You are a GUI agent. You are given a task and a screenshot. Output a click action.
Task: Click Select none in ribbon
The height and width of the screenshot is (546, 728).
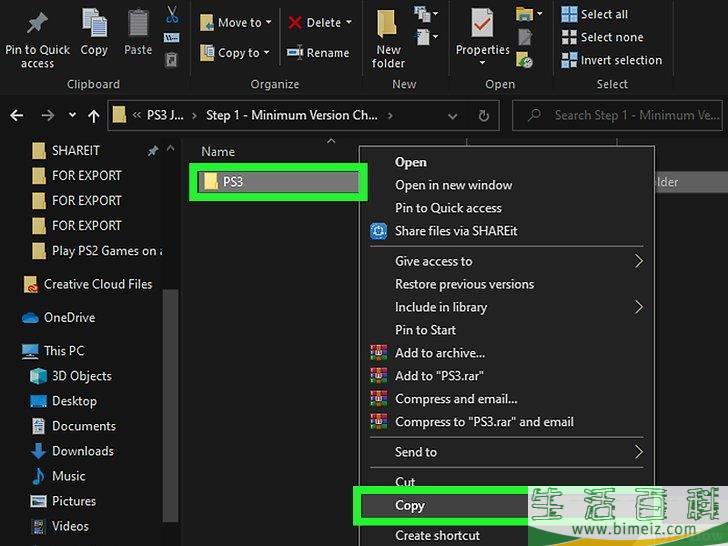click(602, 37)
